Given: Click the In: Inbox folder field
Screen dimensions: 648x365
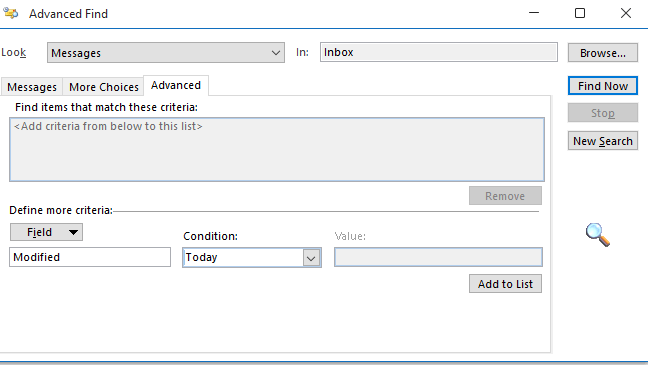Looking at the screenshot, I should 438,52.
